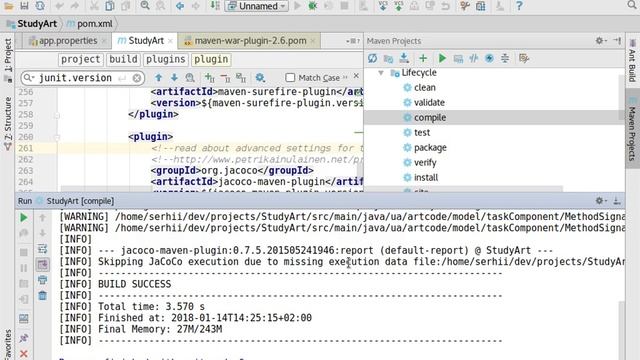
Task: Clear the find field text
Action: 137,78
